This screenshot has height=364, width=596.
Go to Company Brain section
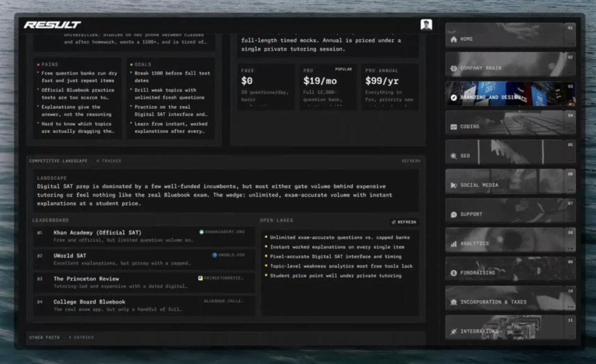pyautogui.click(x=510, y=64)
